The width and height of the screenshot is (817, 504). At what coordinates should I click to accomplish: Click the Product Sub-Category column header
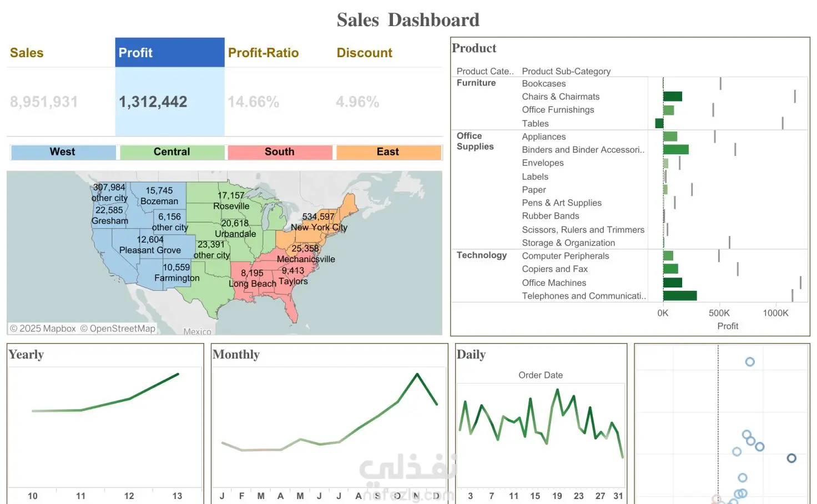566,71
